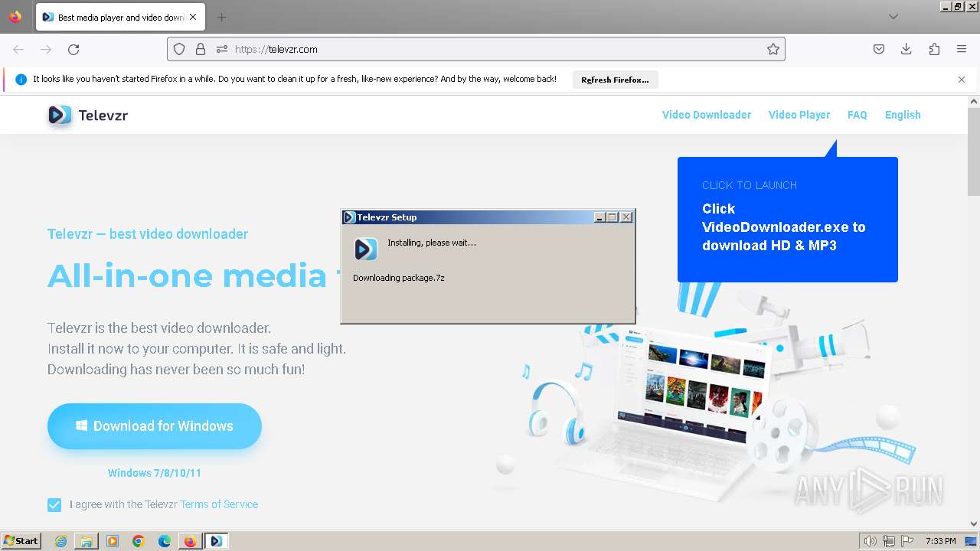Open site permissions icon in address bar
Screen dimensions: 980x551
[x=222, y=49]
